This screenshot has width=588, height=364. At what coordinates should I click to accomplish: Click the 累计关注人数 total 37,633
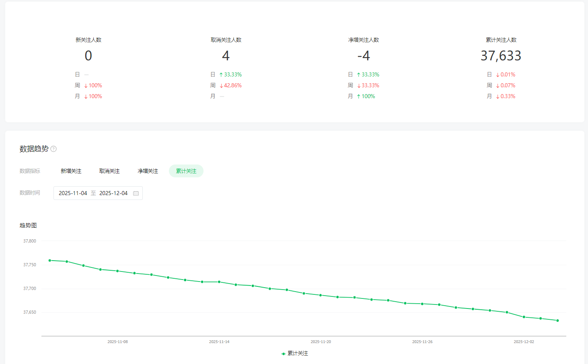point(501,56)
